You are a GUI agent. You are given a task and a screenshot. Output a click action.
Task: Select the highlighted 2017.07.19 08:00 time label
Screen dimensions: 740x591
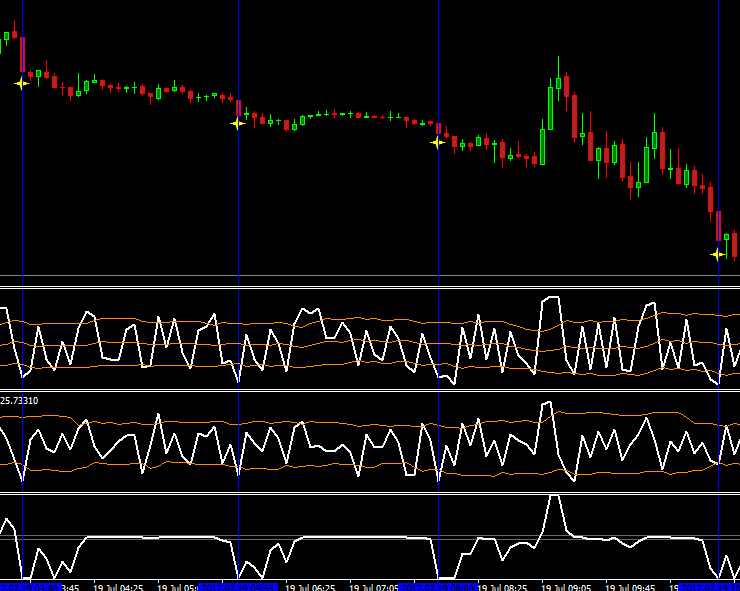(437, 588)
